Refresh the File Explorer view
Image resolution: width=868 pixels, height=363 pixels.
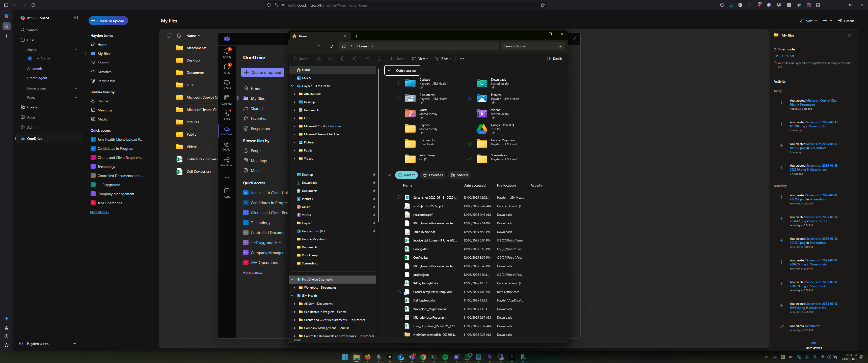tap(331, 46)
